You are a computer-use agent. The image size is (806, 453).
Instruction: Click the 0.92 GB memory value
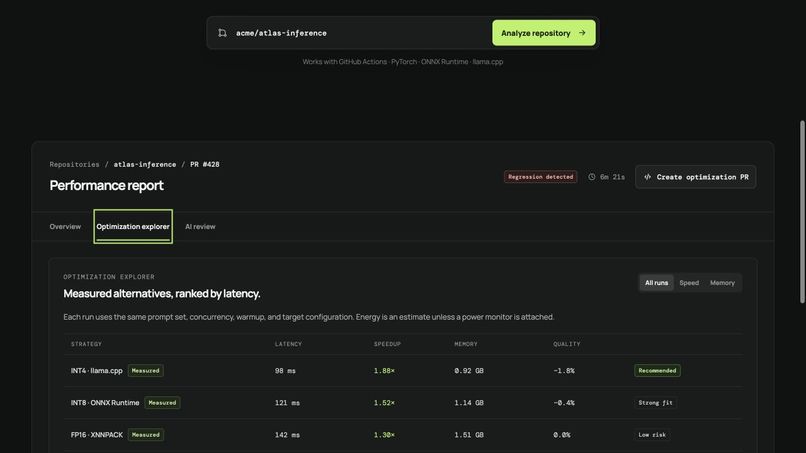point(469,371)
